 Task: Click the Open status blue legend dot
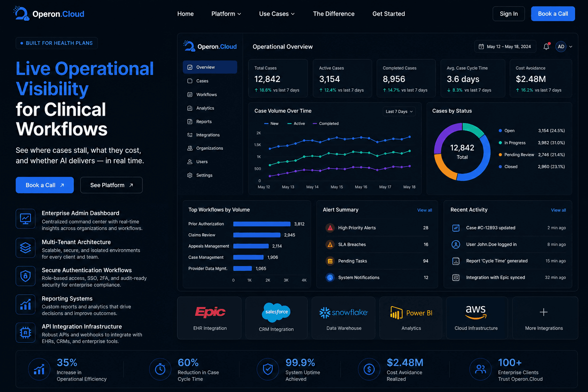pos(500,131)
